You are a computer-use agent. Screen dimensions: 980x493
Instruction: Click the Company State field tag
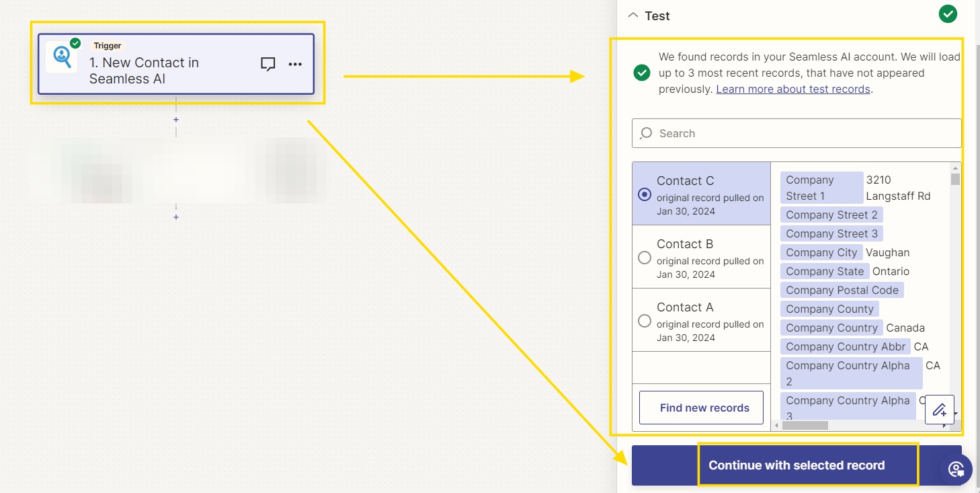(825, 271)
